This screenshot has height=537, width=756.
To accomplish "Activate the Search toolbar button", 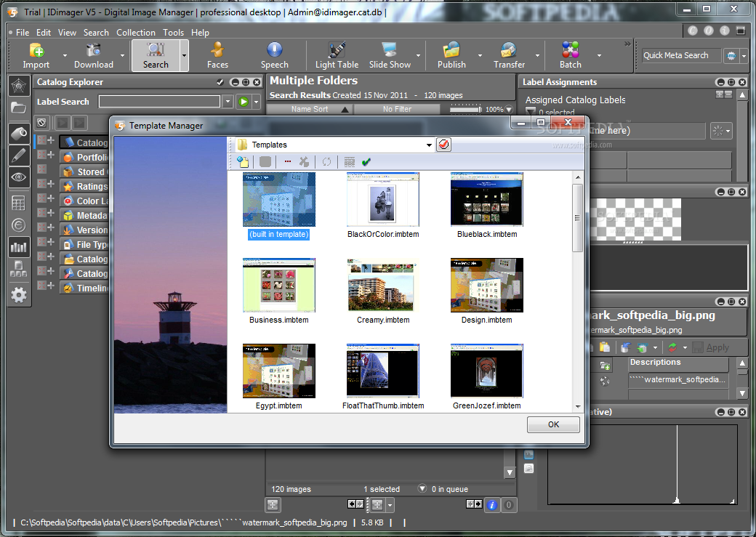I will (156, 56).
